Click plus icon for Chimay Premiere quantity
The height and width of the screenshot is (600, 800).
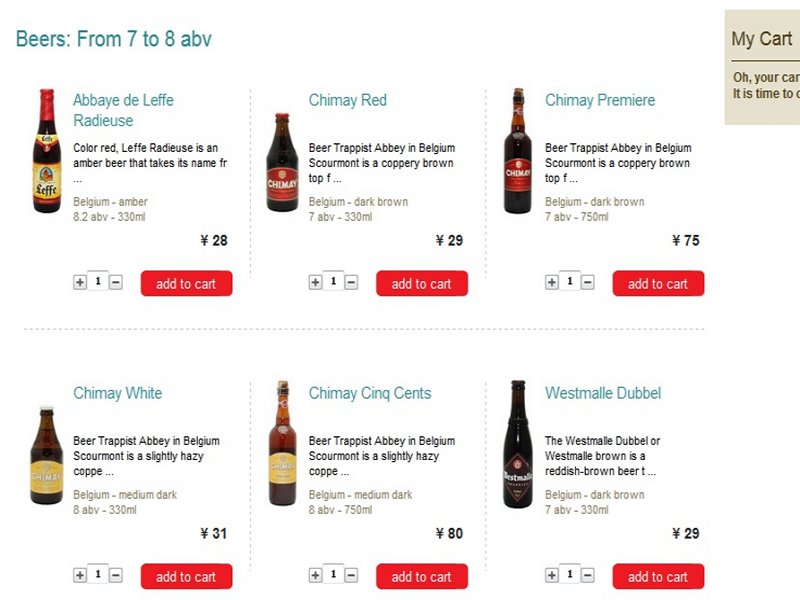(551, 283)
